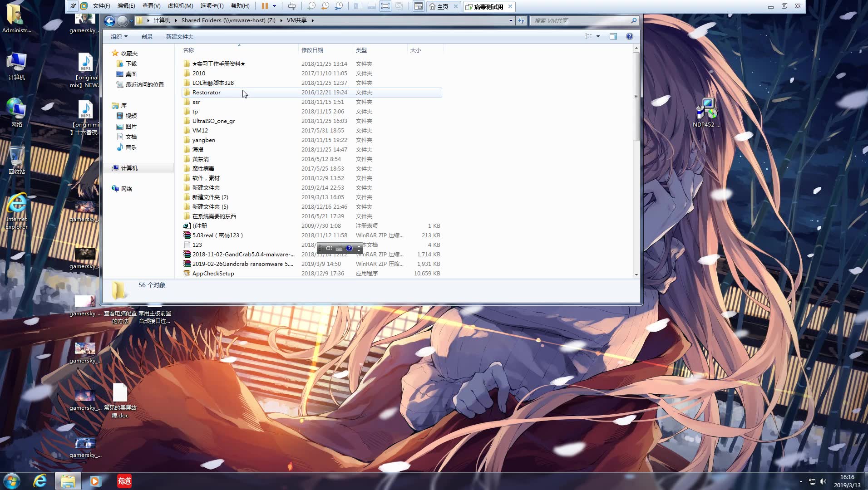Open Windows Media Player from taskbar

click(x=95, y=481)
